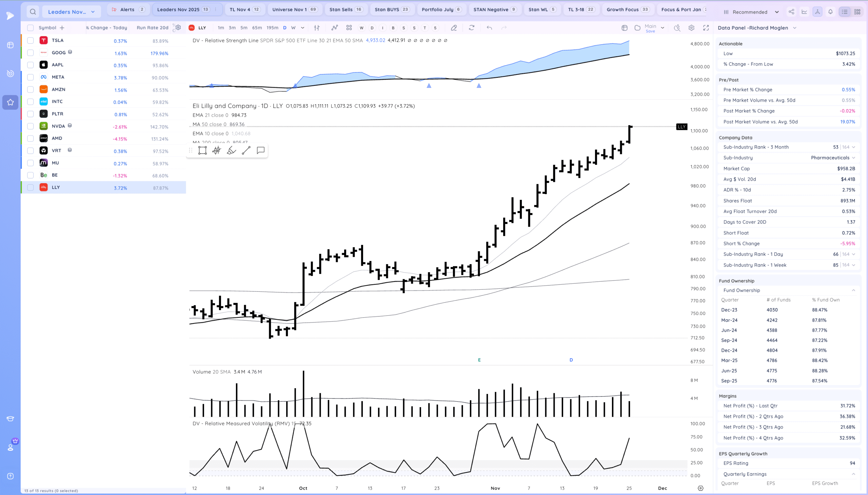The image size is (868, 495).
Task: Click the Alerts button
Action: (129, 9)
